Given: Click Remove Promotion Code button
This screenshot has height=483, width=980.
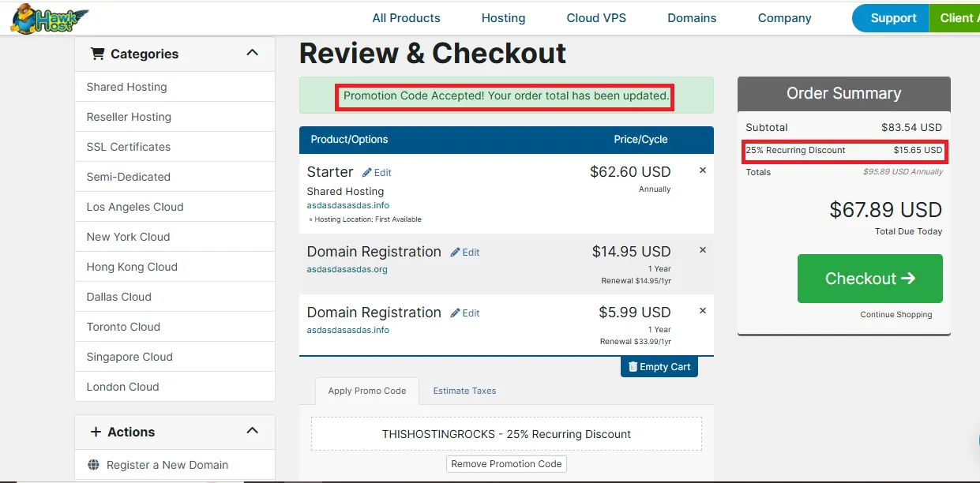Looking at the screenshot, I should tap(506, 464).
